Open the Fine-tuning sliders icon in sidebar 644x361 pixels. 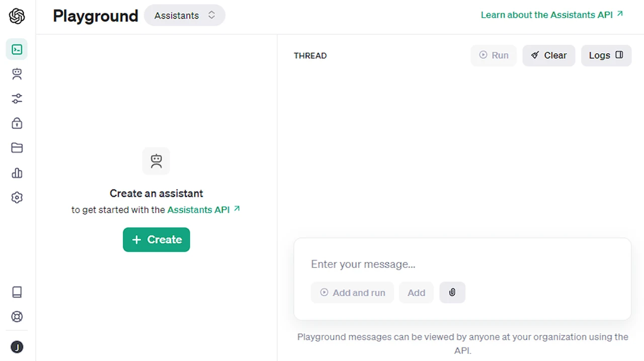click(x=17, y=99)
